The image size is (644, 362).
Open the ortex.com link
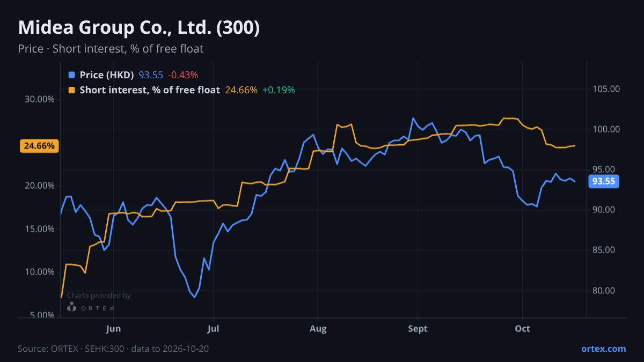[x=603, y=349]
